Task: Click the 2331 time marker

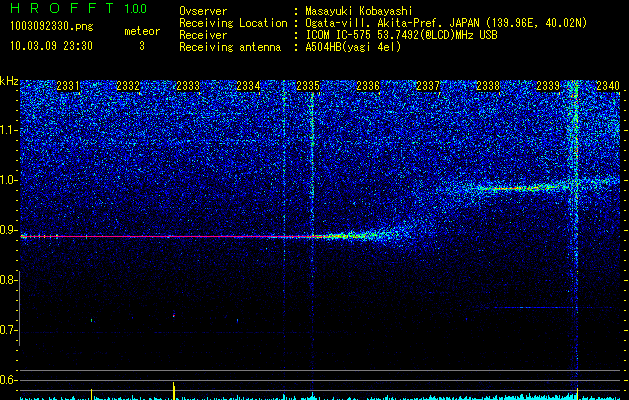Action: click(x=68, y=86)
